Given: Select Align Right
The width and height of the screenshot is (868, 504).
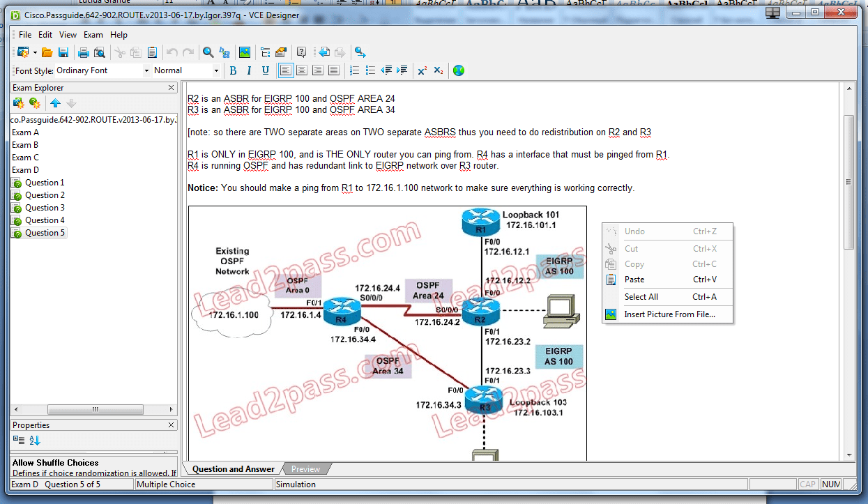Looking at the screenshot, I should [318, 70].
